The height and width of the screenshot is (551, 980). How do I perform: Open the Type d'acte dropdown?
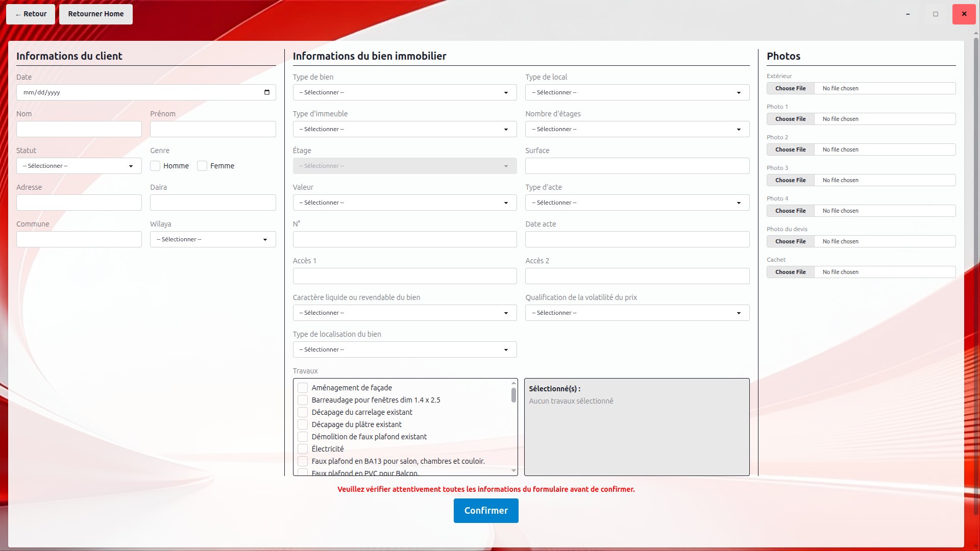638,203
